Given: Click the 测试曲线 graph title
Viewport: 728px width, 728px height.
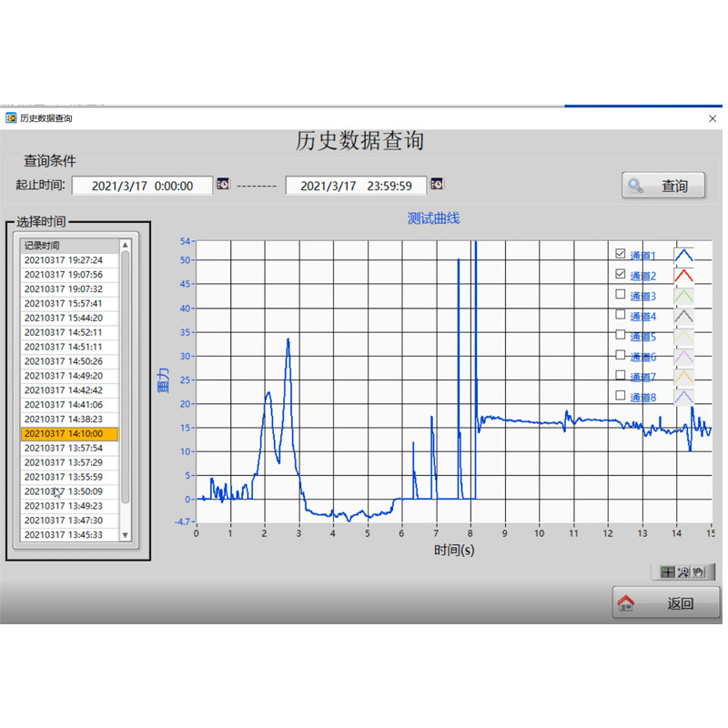Looking at the screenshot, I should pyautogui.click(x=433, y=218).
